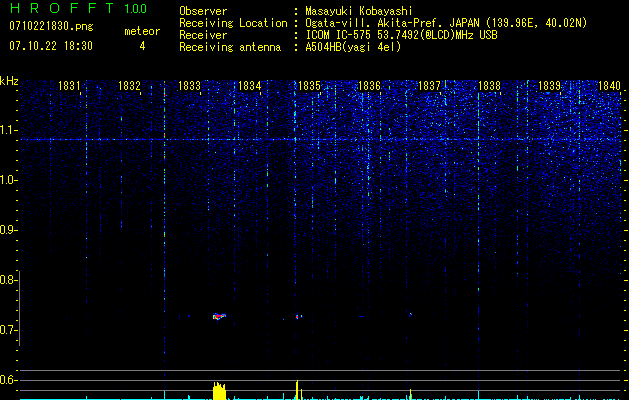Screen dimensions: 629x400
Task: Click the large red meteor echo after 1833
Action: pos(219,317)
